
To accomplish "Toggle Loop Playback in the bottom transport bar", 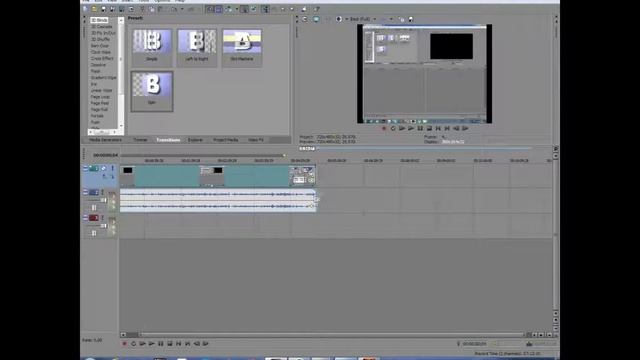I will pos(133,344).
